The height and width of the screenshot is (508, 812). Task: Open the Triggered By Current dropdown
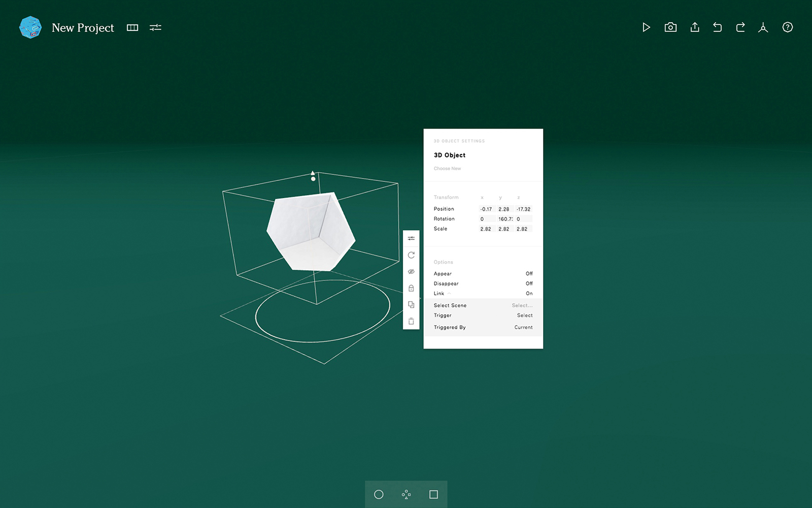point(523,328)
